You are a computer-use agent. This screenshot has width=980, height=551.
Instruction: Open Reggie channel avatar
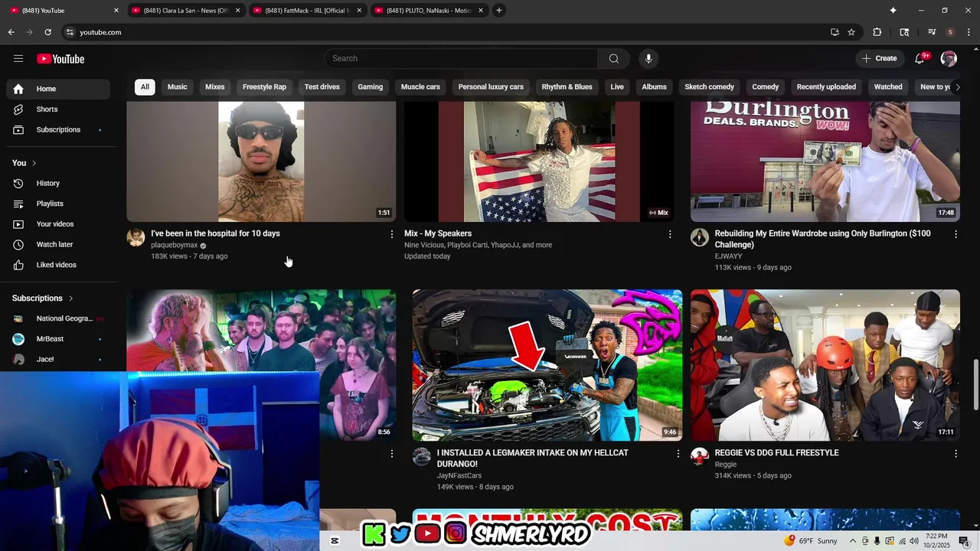[700, 457]
